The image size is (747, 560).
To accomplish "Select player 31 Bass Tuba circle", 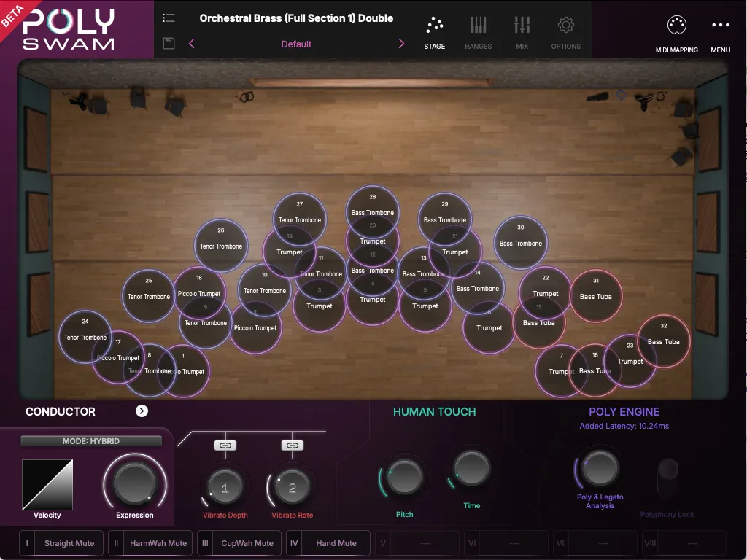I will pyautogui.click(x=596, y=296).
